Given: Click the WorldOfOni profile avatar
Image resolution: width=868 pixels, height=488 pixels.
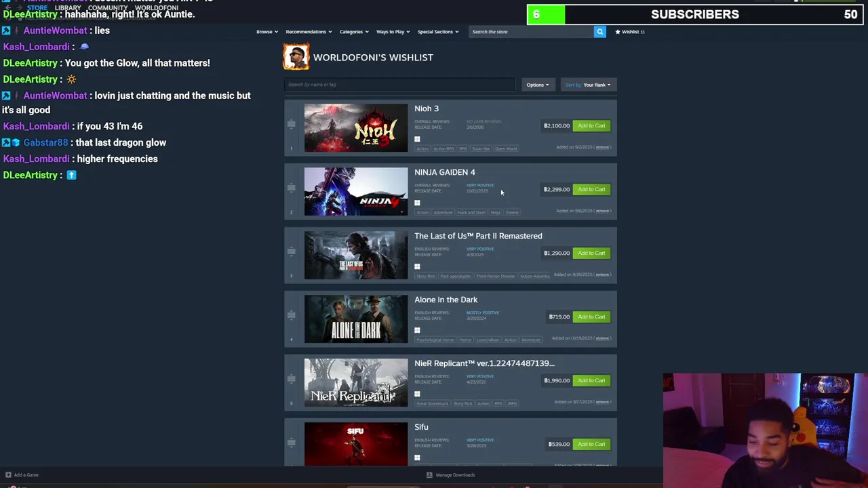Looking at the screenshot, I should pos(296,57).
